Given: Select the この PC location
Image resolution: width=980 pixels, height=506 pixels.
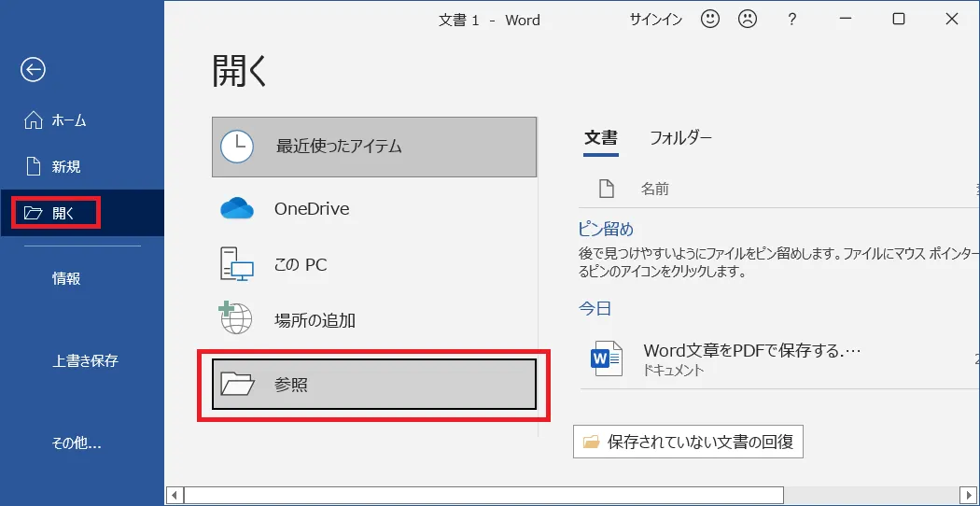Looking at the screenshot, I should pyautogui.click(x=374, y=264).
